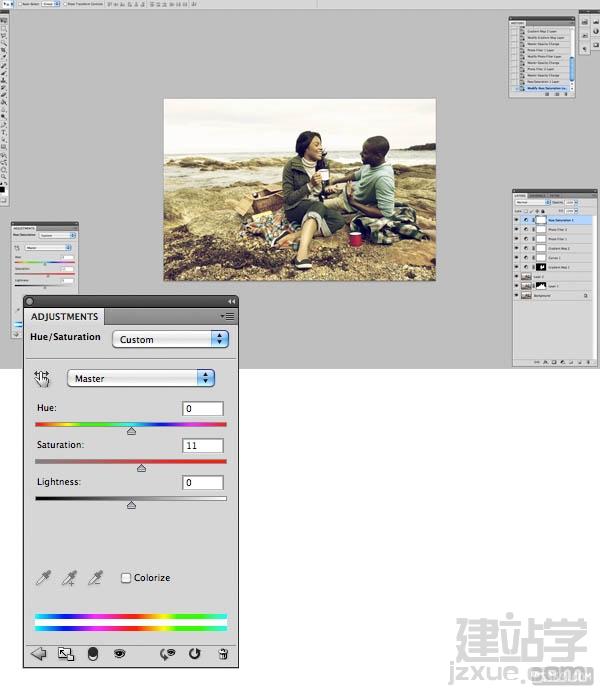600x692 pixels.
Task: Click the Delete layer trash in Layers panel
Action: click(588, 362)
